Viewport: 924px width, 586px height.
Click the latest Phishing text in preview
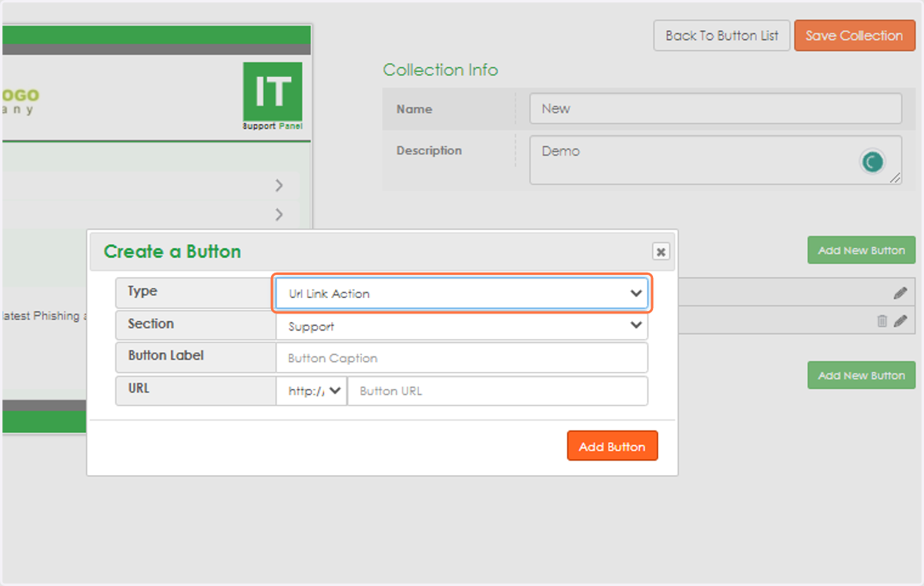(x=45, y=316)
